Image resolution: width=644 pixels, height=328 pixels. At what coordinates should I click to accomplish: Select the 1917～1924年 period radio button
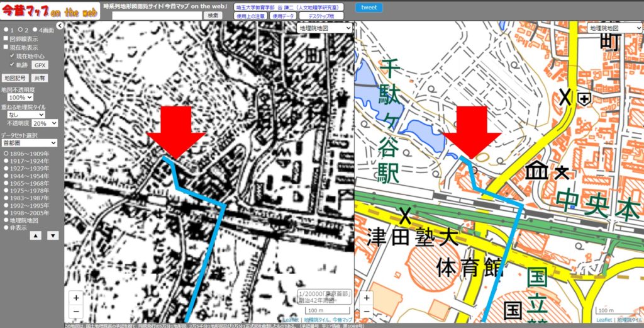5,161
